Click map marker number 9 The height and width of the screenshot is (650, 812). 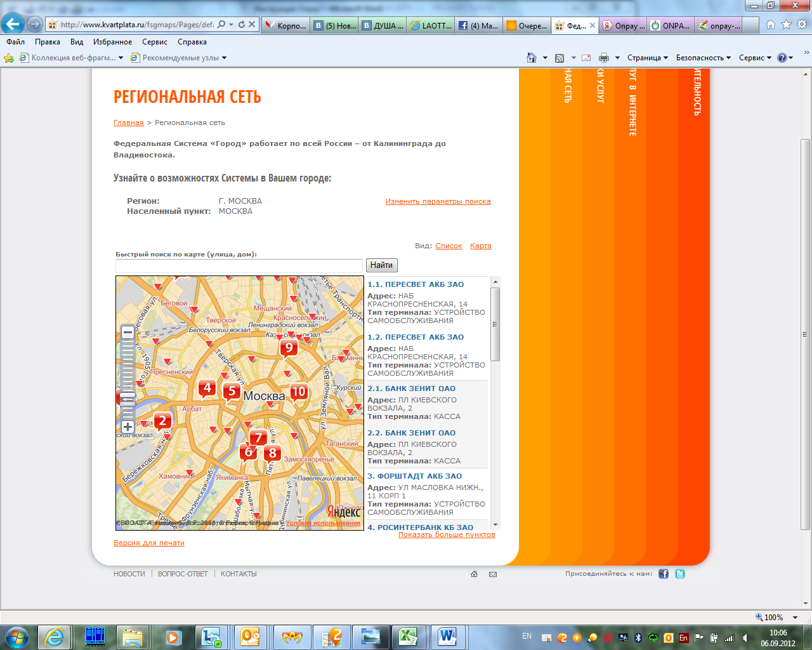pos(289,347)
